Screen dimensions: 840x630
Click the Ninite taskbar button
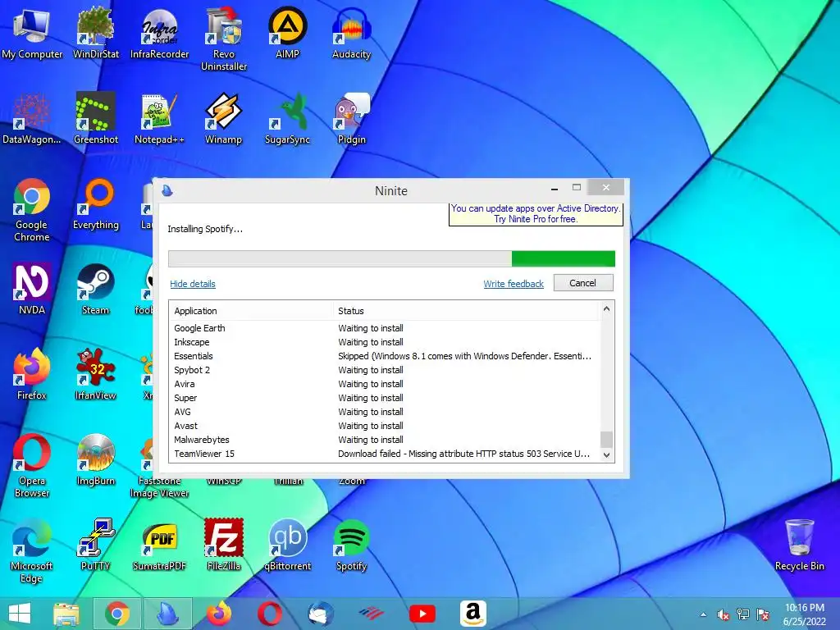(x=167, y=614)
